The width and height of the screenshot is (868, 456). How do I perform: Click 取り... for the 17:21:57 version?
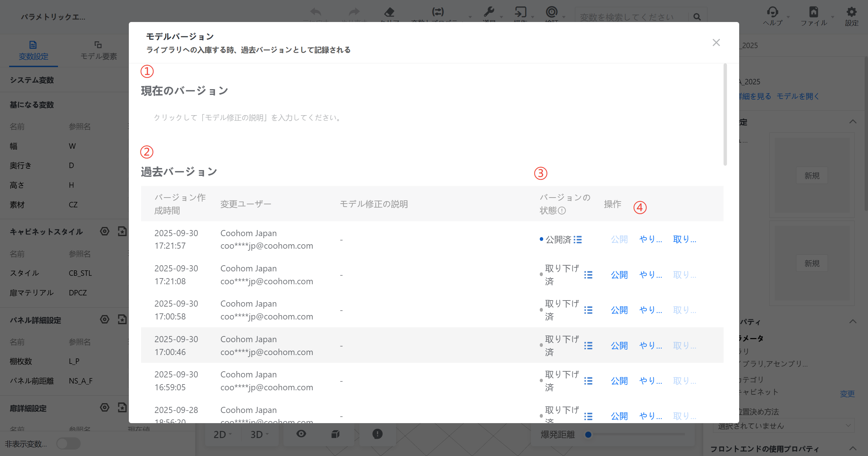coord(685,240)
